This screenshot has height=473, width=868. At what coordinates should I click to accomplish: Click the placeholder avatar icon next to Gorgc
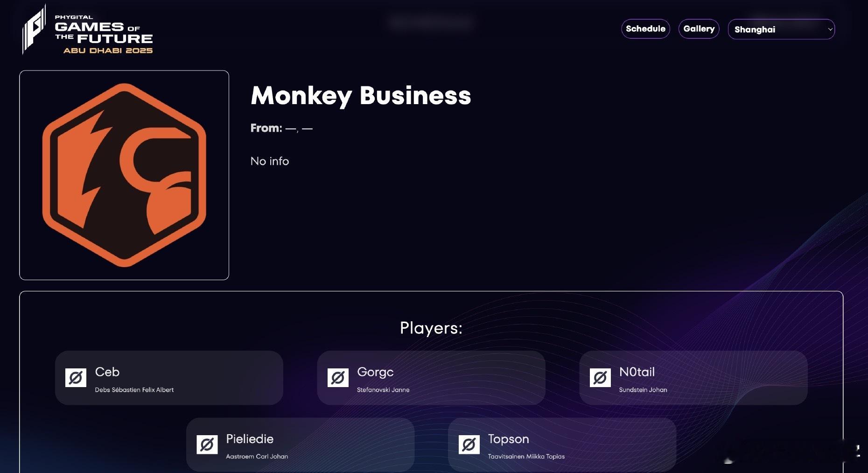point(338,377)
